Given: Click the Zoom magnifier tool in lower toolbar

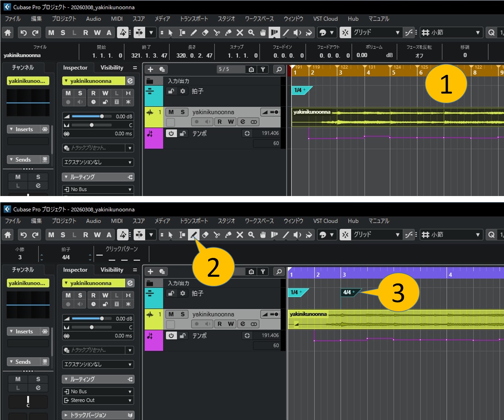Looking at the screenshot, I should click(x=251, y=235).
